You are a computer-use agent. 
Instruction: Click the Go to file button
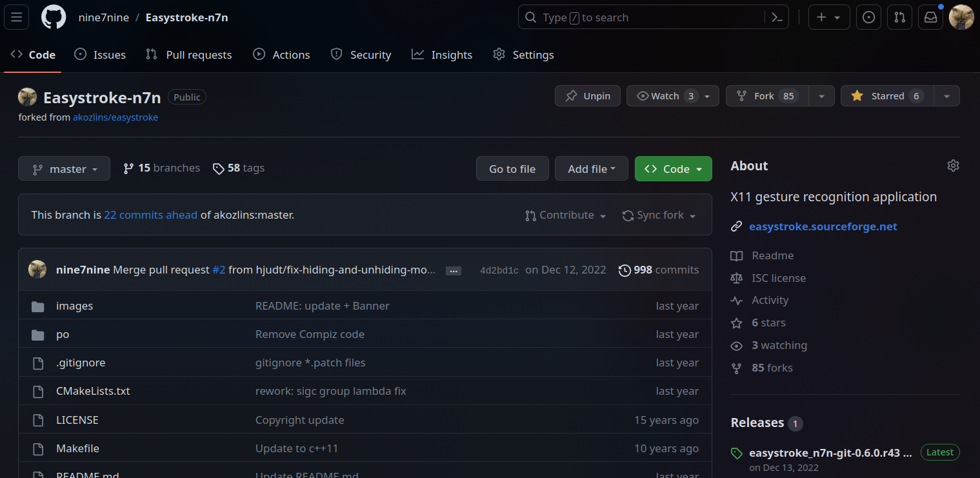(x=512, y=169)
